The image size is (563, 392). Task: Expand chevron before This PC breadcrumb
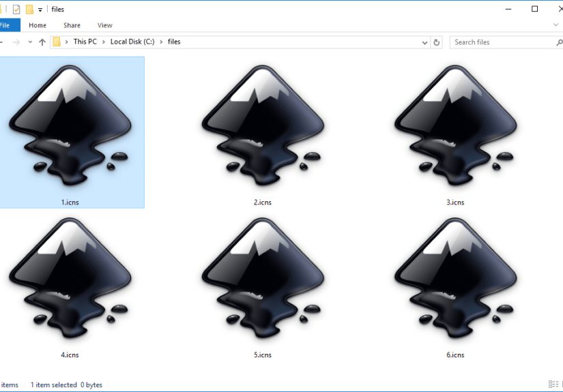(66, 42)
